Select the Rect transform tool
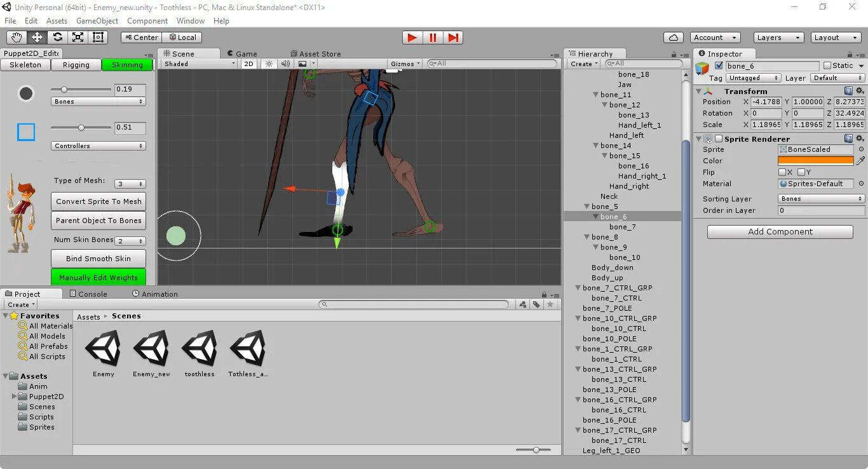Image resolution: width=868 pixels, height=469 pixels. (x=98, y=37)
